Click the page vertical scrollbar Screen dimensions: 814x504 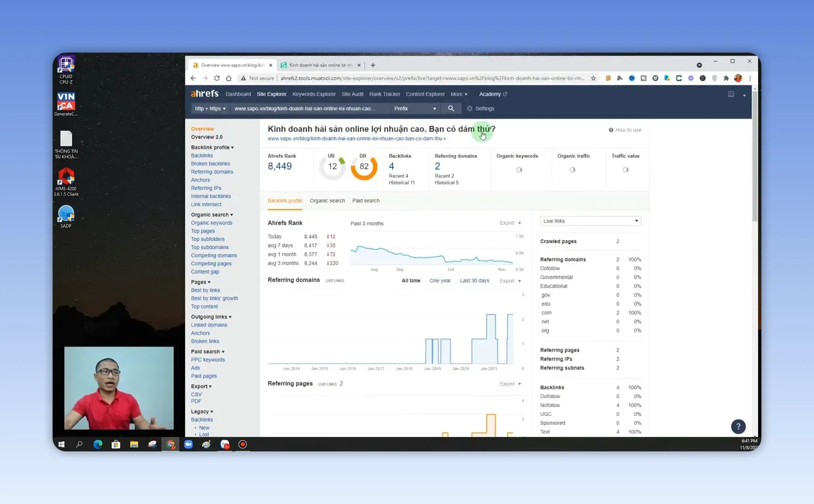755,155
